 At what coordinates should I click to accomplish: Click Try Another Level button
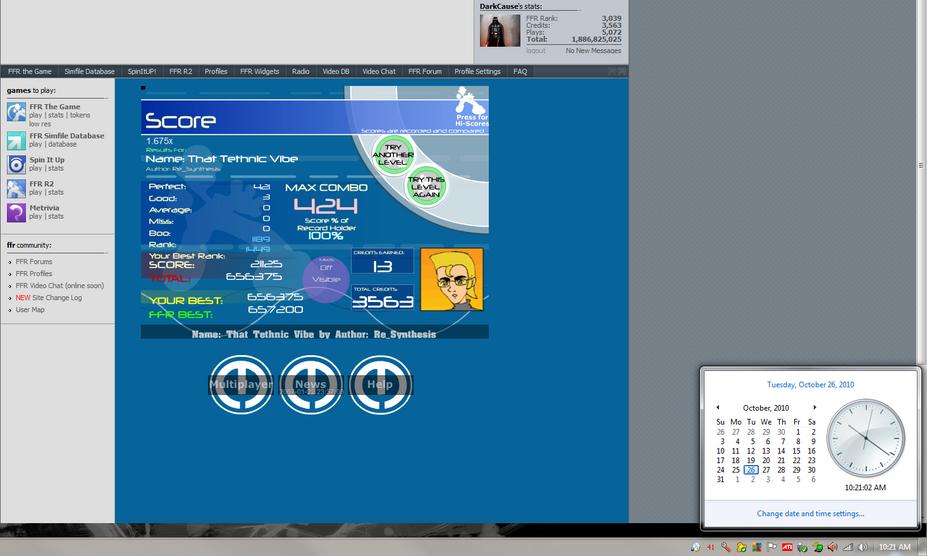pyautogui.click(x=393, y=155)
